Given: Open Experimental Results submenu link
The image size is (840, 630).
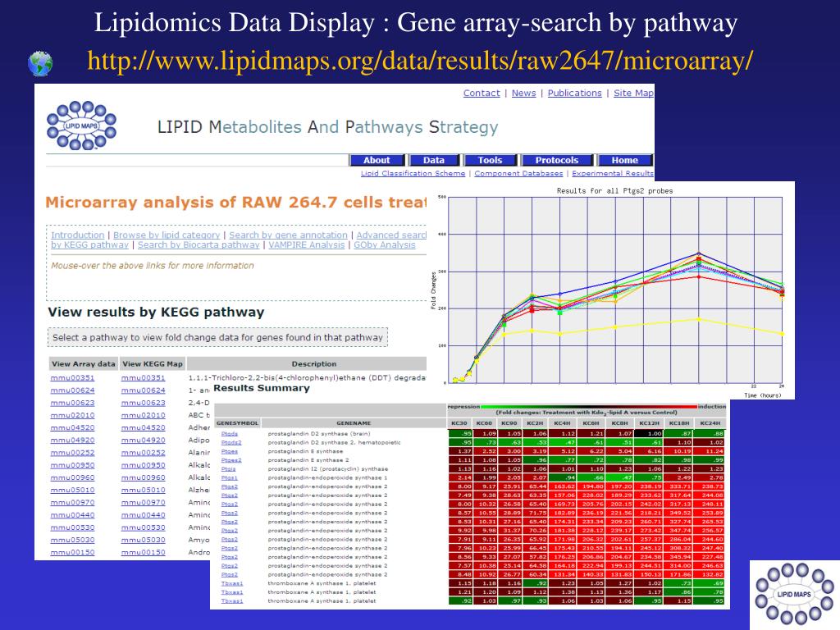Looking at the screenshot, I should click(612, 174).
